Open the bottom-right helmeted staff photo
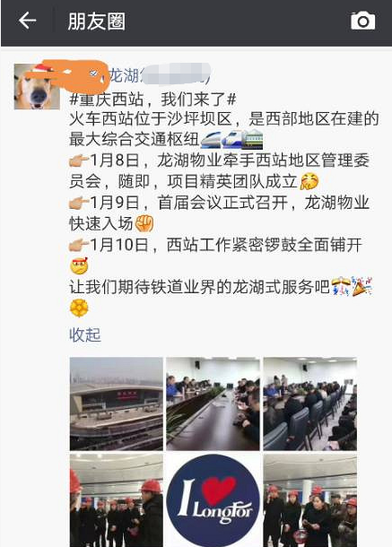Screen dimensions: 392x547 (310, 500)
